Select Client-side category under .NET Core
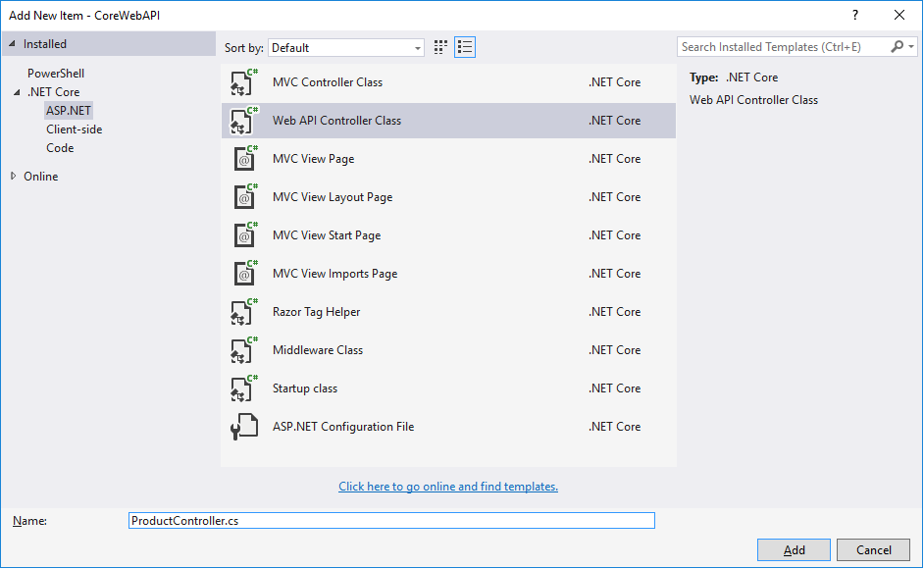Image resolution: width=924 pixels, height=569 pixels. click(x=74, y=129)
